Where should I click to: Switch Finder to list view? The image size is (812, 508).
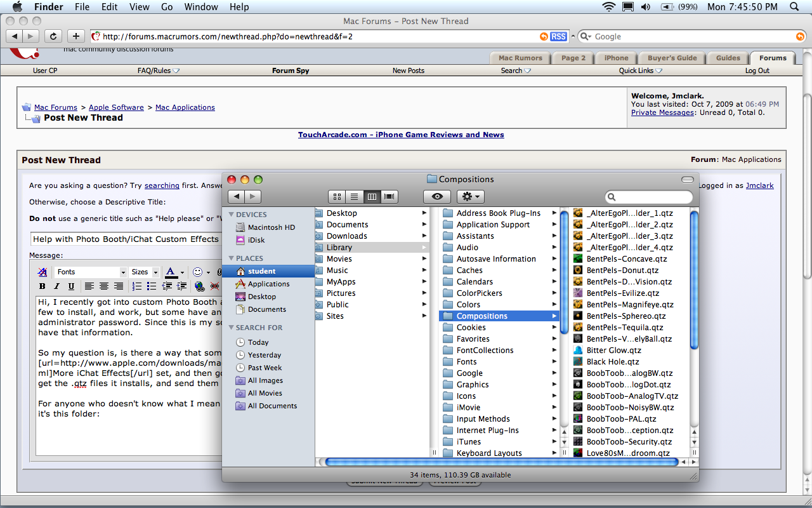pyautogui.click(x=355, y=197)
